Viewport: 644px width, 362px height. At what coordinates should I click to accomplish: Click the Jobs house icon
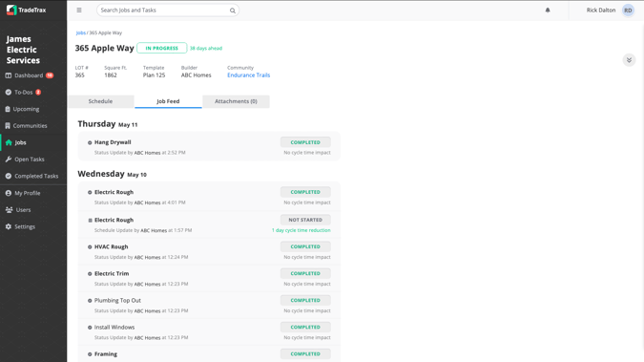pyautogui.click(x=9, y=142)
